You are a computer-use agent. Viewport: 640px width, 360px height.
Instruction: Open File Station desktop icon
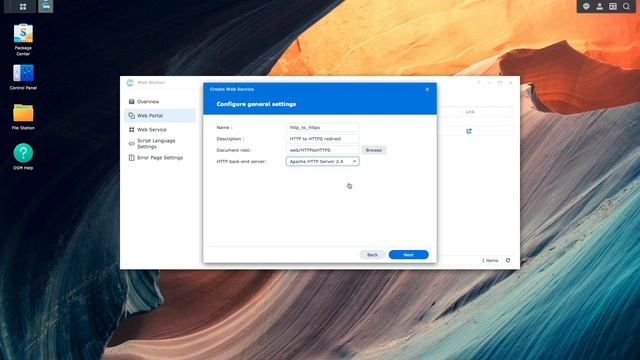coord(23,117)
